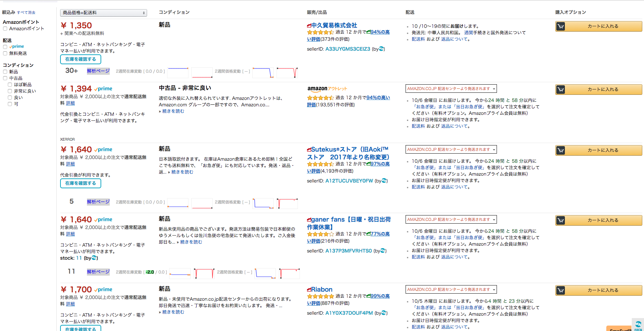This screenshot has width=644, height=331.
Task: Click cart icon for Amazon Outlet offer
Action: [561, 89]
